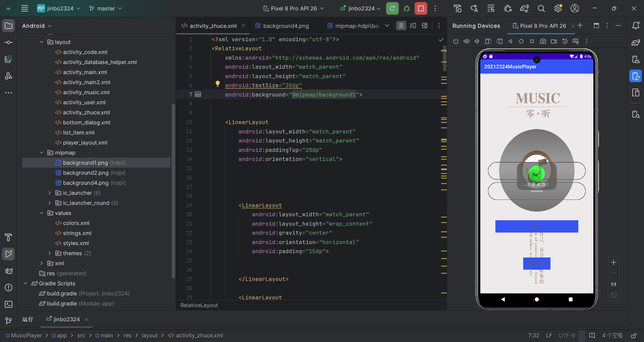Click emulator power button icon
This screenshot has width=644, height=342.
click(455, 41)
